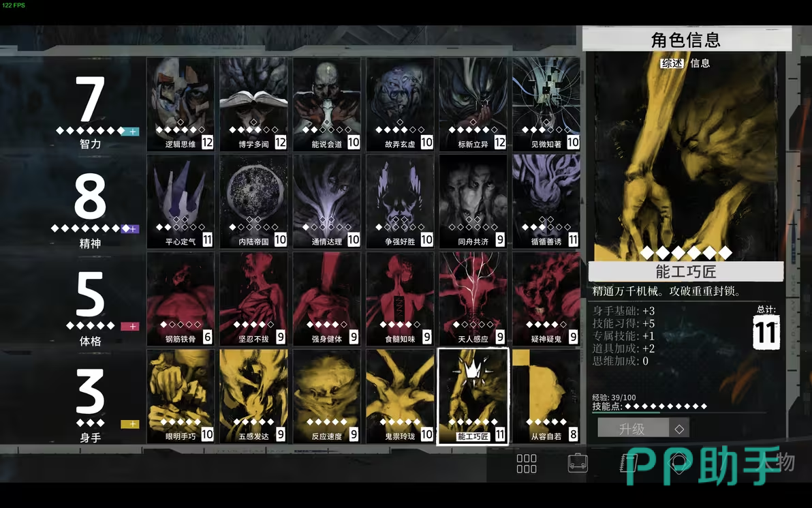The image size is (812, 508).
Task: Open the journal notebook icon
Action: click(x=627, y=464)
